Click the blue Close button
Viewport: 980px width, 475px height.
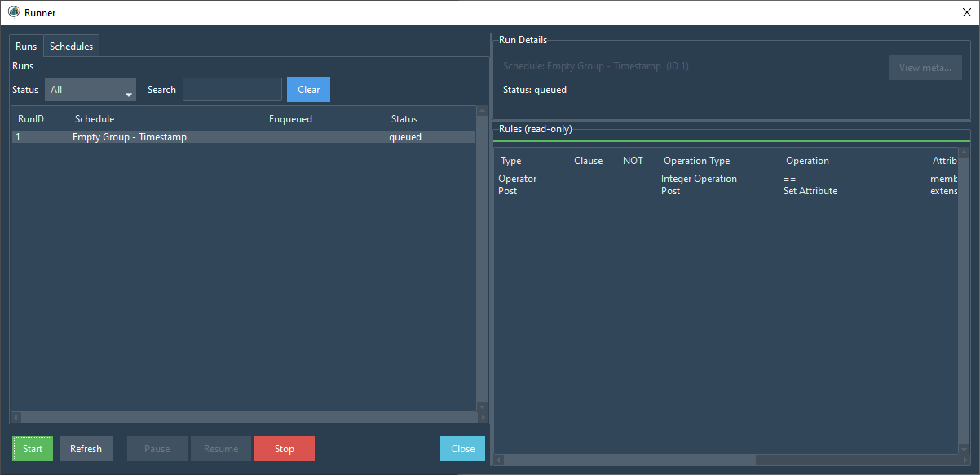[x=462, y=448]
